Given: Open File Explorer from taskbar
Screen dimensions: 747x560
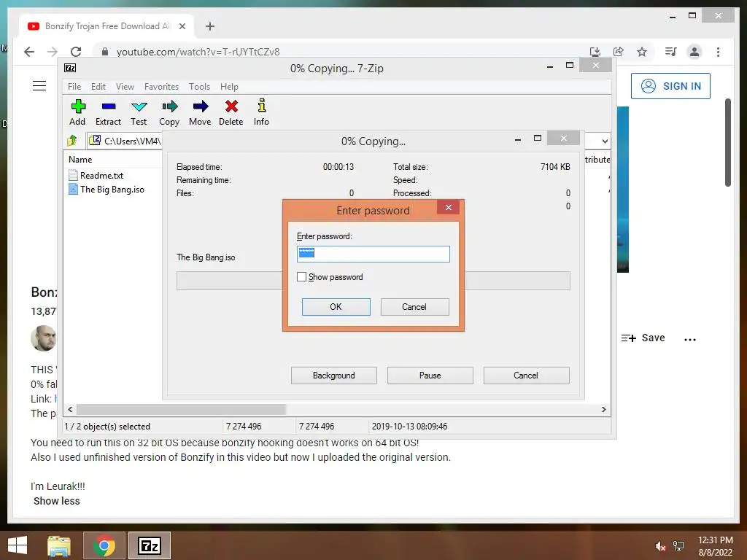Looking at the screenshot, I should point(59,545).
